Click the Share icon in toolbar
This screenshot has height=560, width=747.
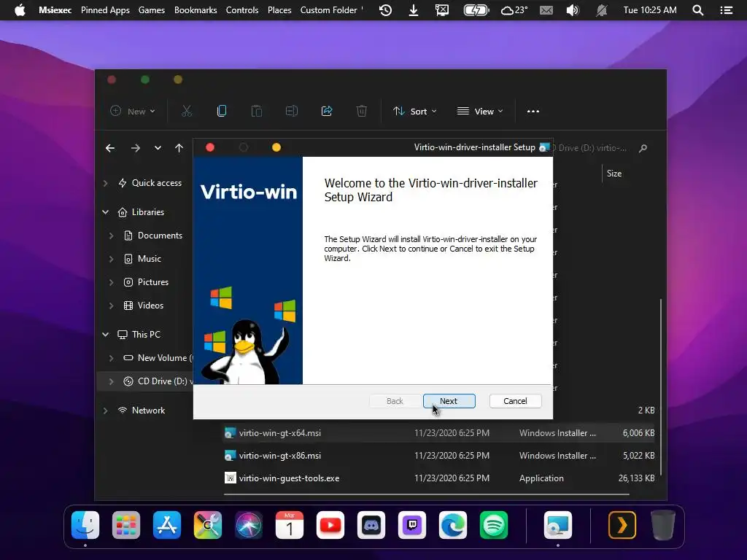[327, 111]
